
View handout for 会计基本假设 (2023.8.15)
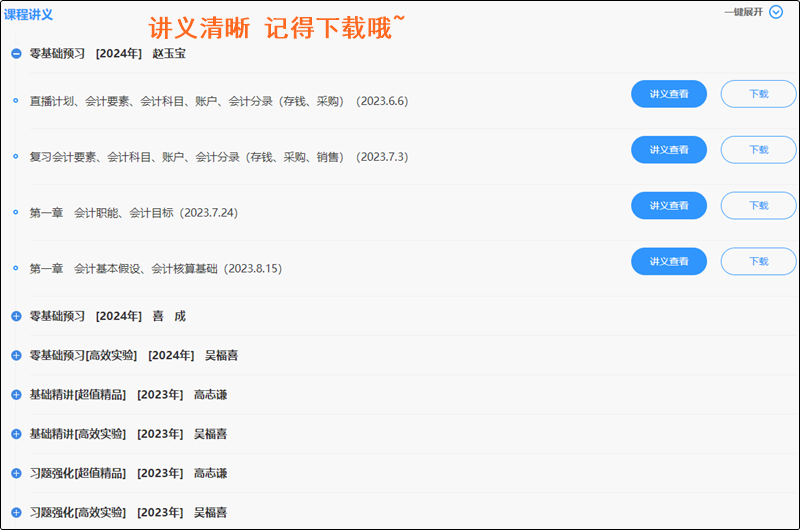click(x=669, y=261)
